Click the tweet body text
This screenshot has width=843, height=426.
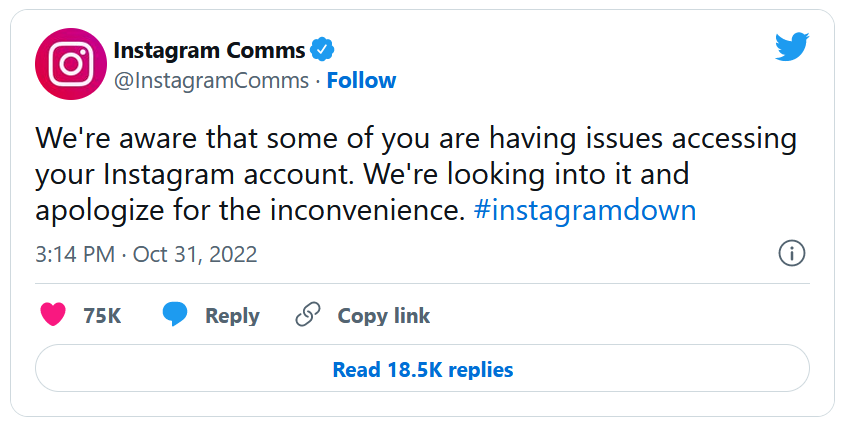click(400, 174)
